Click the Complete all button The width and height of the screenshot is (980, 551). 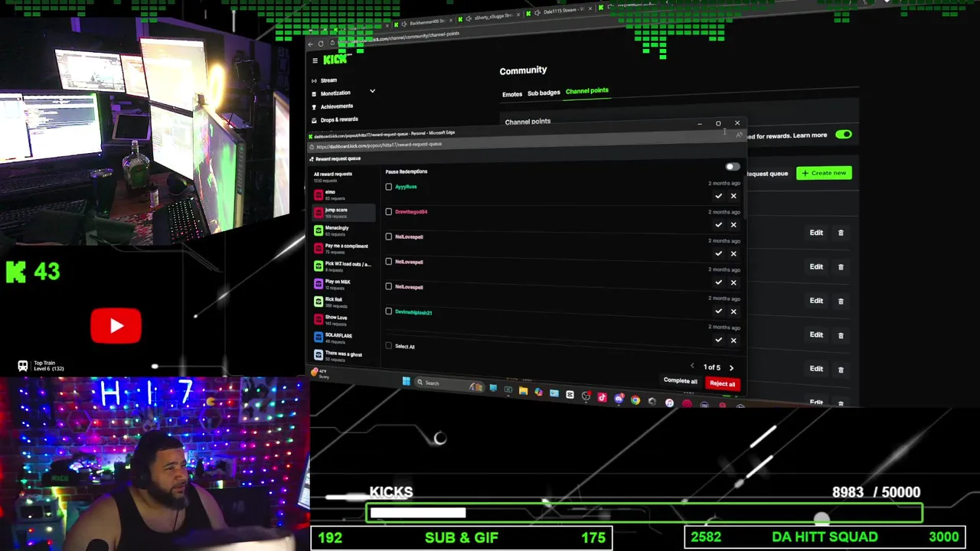tap(680, 381)
